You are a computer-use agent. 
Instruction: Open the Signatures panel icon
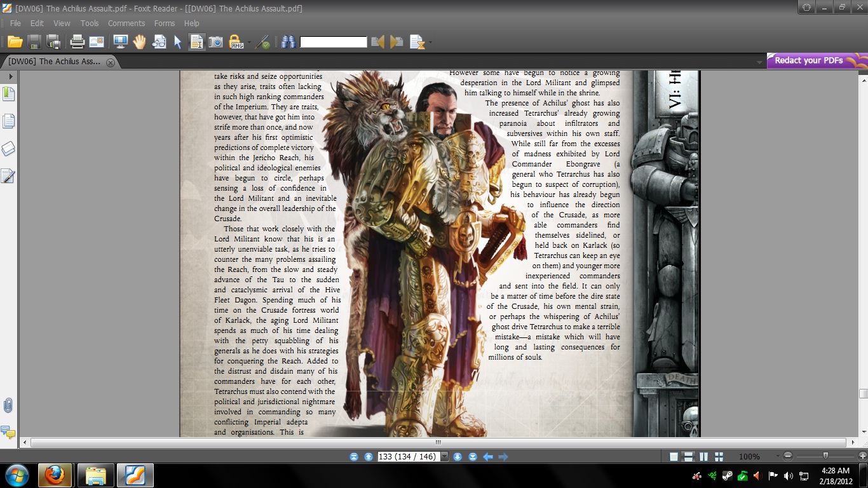[x=8, y=176]
